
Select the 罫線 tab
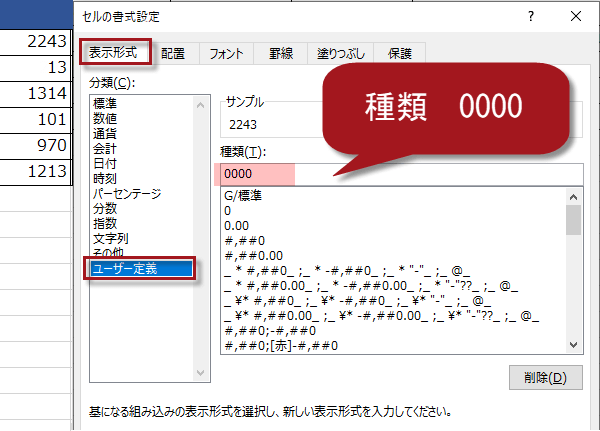(x=280, y=54)
